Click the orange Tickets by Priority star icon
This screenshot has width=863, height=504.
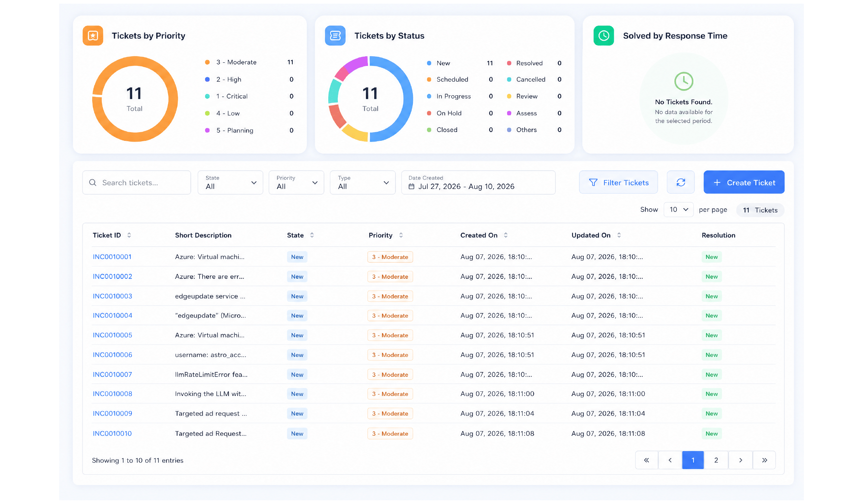(93, 36)
